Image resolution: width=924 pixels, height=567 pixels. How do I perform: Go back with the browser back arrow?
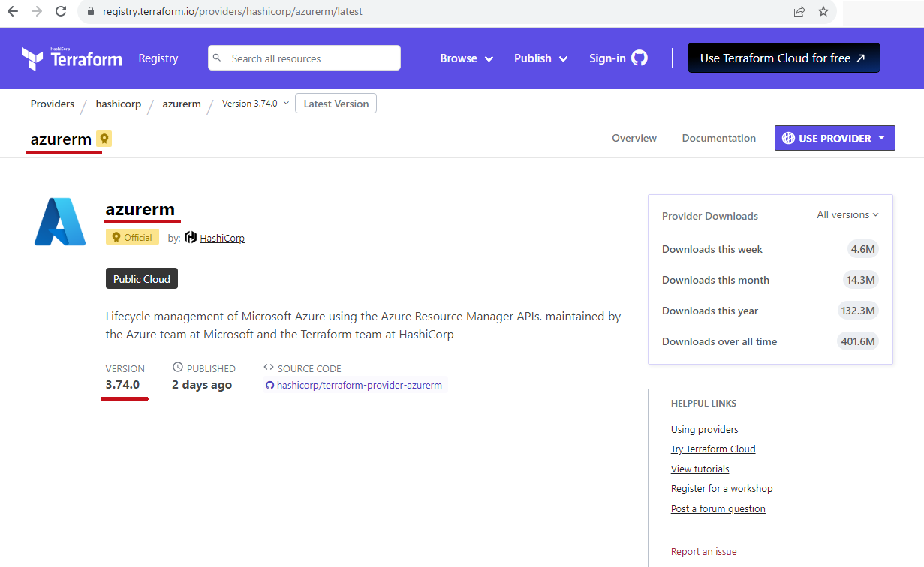pos(13,12)
